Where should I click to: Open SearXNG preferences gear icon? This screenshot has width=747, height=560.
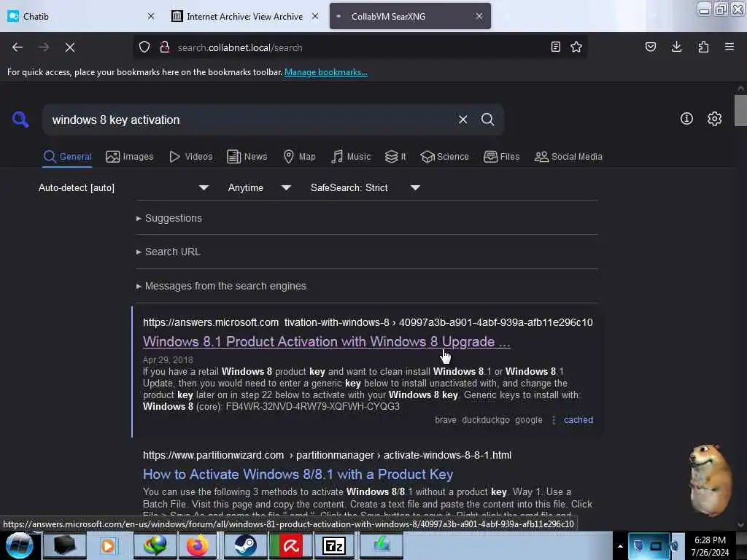[714, 119]
